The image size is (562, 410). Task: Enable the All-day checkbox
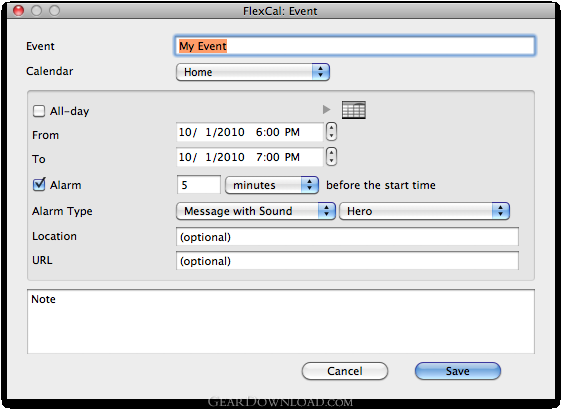coord(39,111)
